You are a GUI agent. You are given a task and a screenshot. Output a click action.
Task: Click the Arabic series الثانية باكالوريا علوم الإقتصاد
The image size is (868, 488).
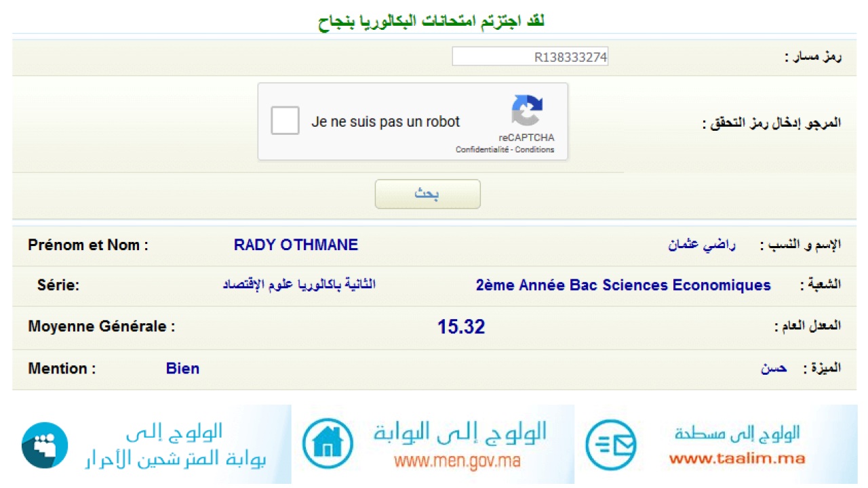(x=299, y=285)
